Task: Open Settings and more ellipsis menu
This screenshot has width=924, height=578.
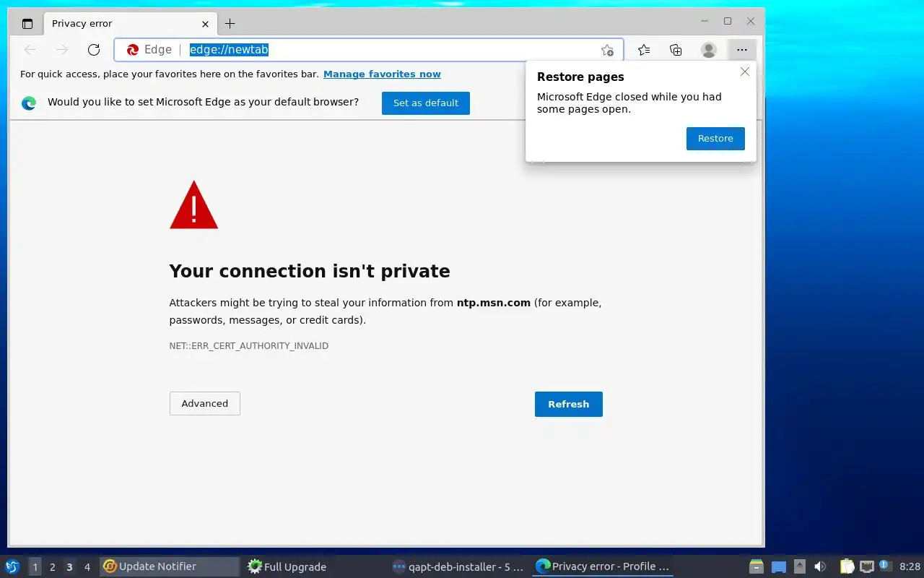Action: click(x=742, y=50)
